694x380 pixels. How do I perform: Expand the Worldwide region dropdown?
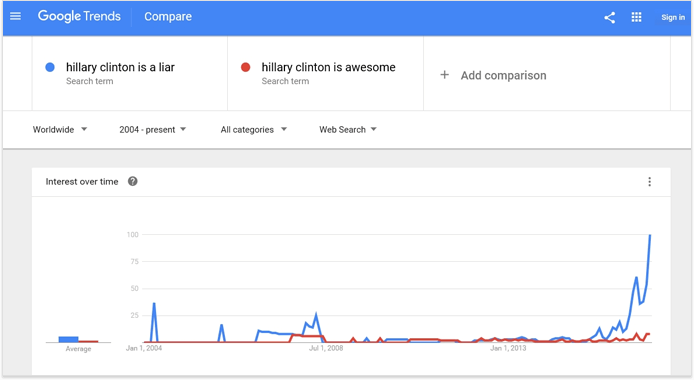60,130
